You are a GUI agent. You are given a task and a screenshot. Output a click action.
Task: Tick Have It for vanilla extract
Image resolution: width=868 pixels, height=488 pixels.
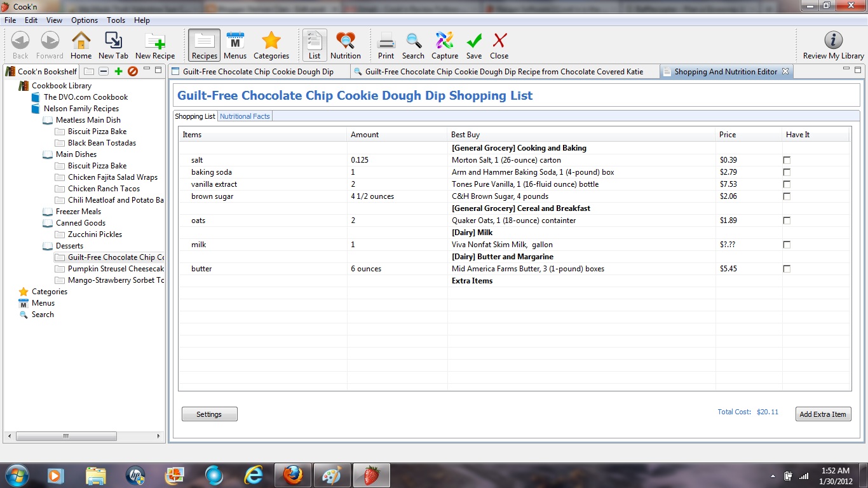pos(787,184)
